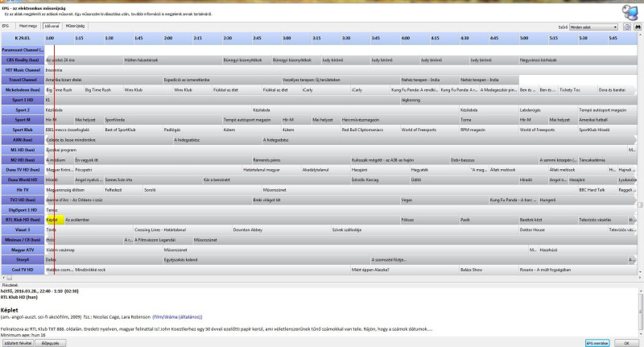Open the Műsorújság tab
Viewport: 644px width, 347px height.
75,26
